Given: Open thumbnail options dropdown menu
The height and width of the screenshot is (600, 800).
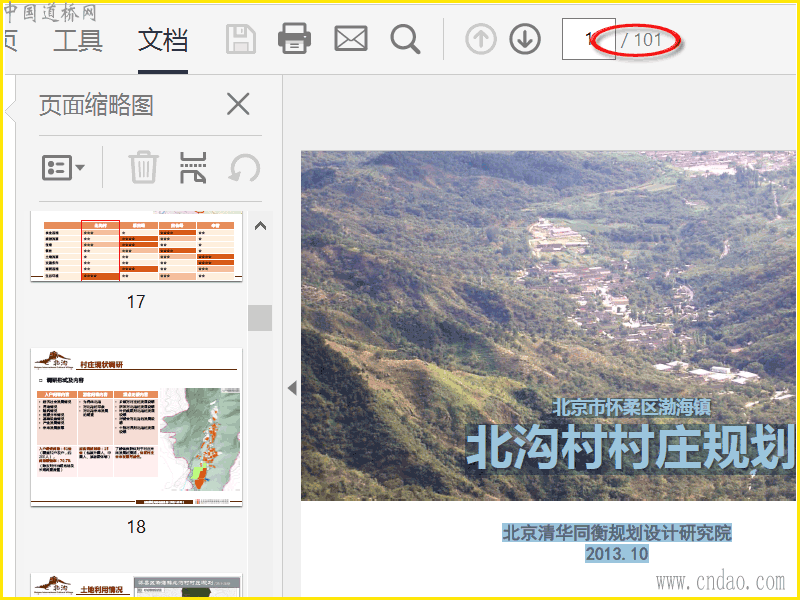Looking at the screenshot, I should (63, 167).
